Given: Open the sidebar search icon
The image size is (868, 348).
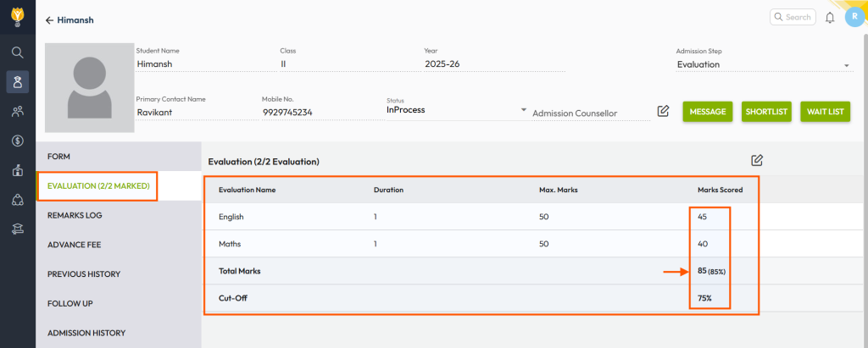Looking at the screenshot, I should [x=17, y=52].
